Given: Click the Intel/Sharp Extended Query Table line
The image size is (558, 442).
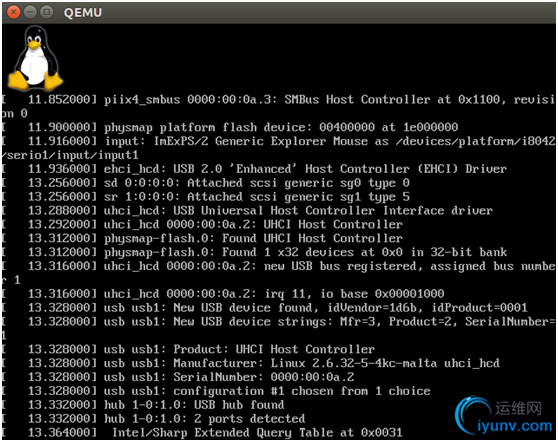Looking at the screenshot, I should coord(202,432).
